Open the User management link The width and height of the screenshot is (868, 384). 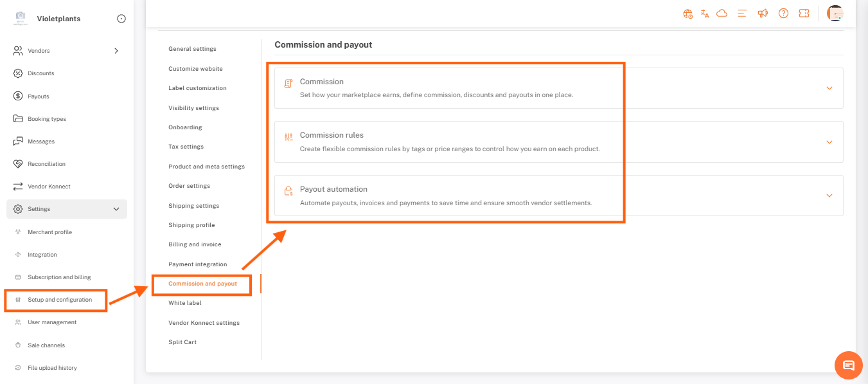coord(52,322)
